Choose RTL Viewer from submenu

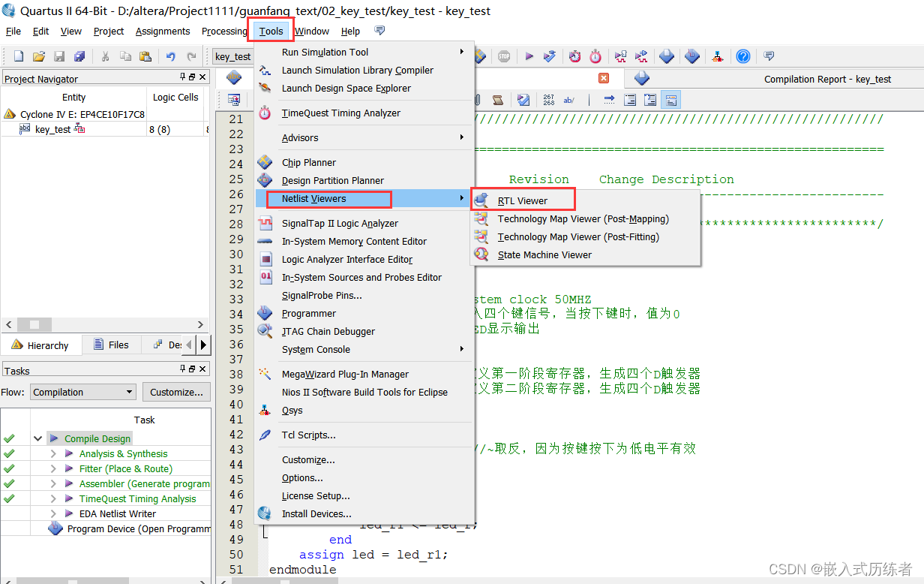523,200
